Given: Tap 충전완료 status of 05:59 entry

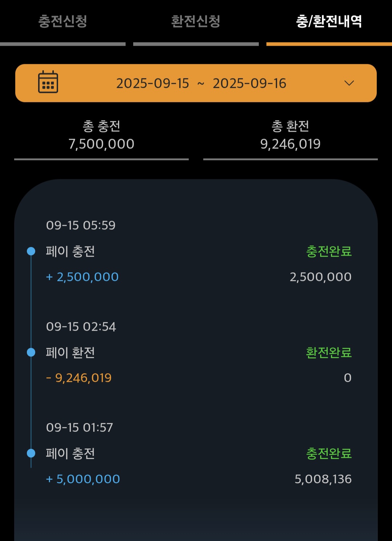Looking at the screenshot, I should click(329, 251).
